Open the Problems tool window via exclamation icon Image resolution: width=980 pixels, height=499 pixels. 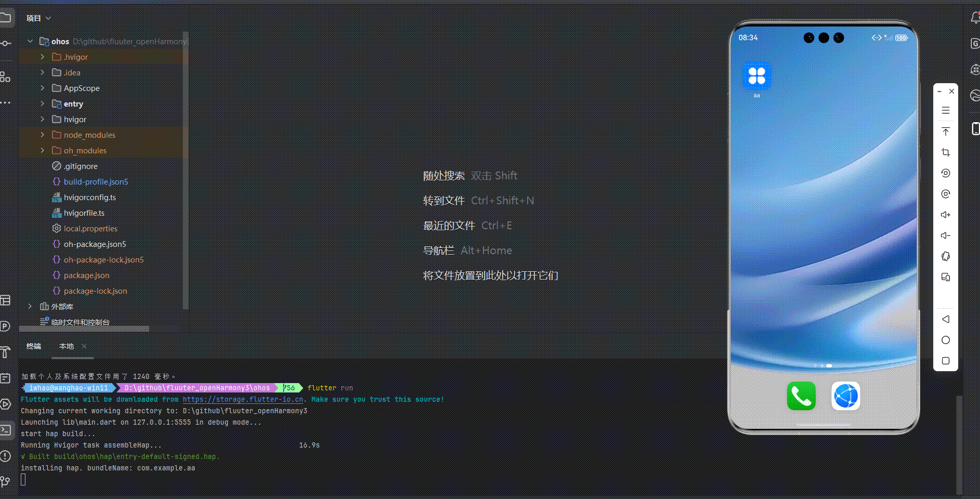tap(6, 456)
